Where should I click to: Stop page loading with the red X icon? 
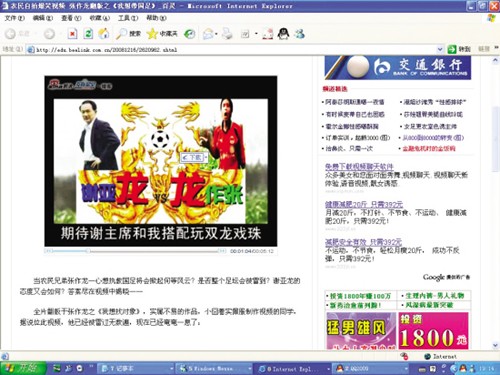(72, 34)
